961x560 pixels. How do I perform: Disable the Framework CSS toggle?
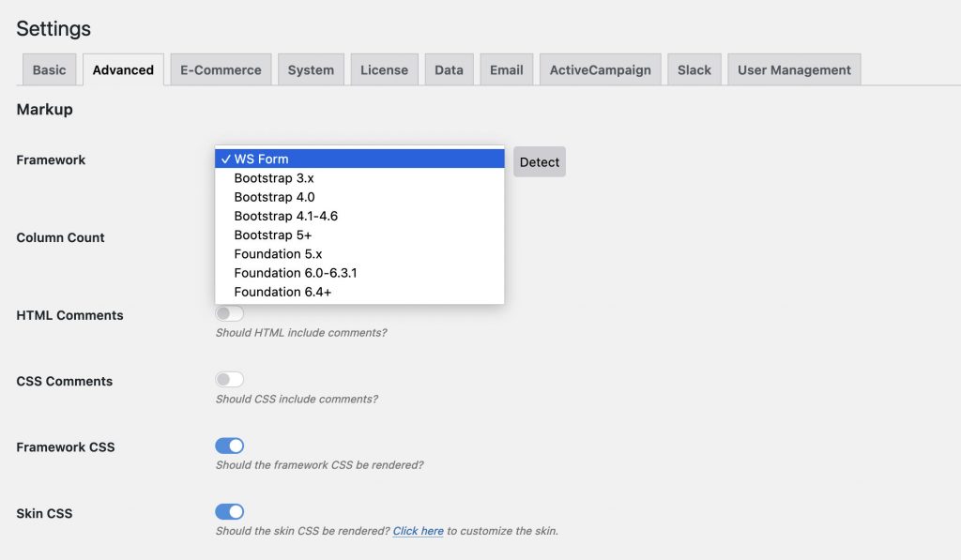[230, 445]
